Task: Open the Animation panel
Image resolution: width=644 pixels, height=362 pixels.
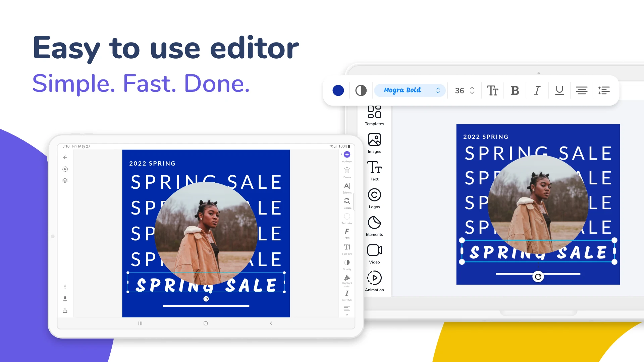Action: click(x=374, y=282)
